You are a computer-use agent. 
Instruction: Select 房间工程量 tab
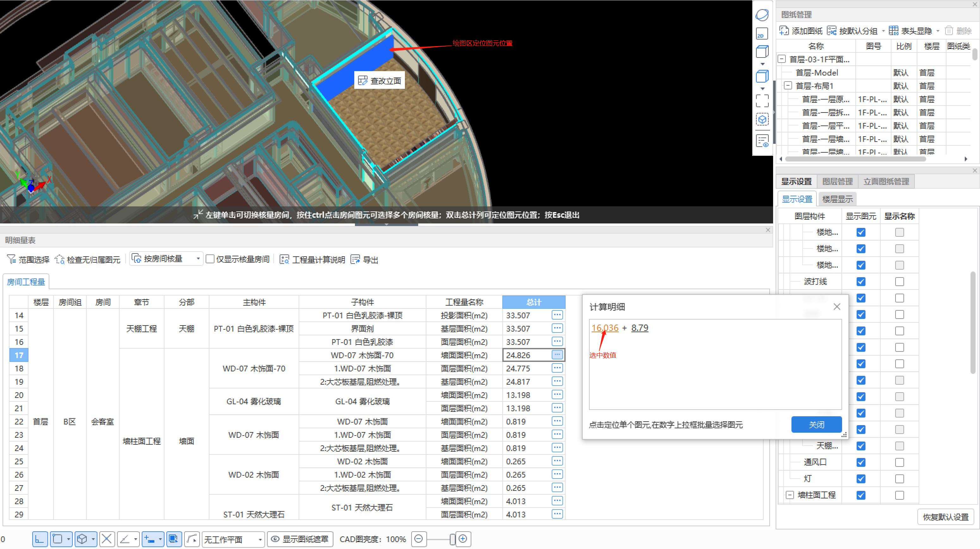(26, 282)
